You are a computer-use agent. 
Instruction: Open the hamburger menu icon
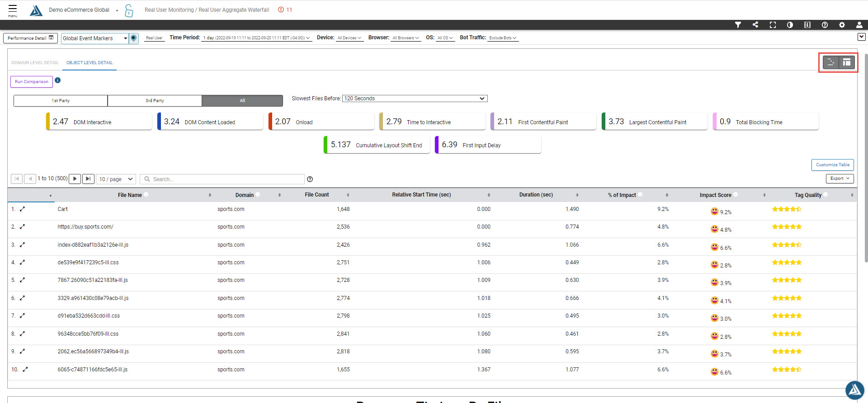point(13,9)
